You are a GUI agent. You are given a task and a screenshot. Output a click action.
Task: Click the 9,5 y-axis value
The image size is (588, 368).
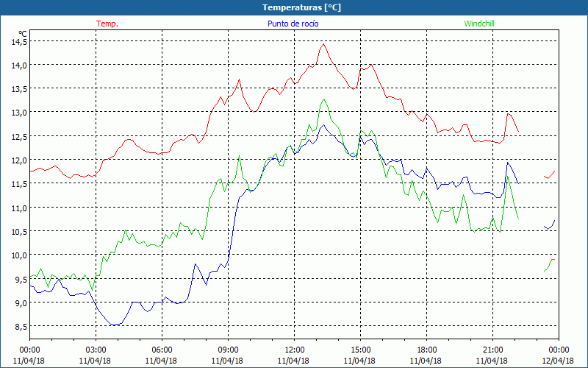pyautogui.click(x=21, y=280)
